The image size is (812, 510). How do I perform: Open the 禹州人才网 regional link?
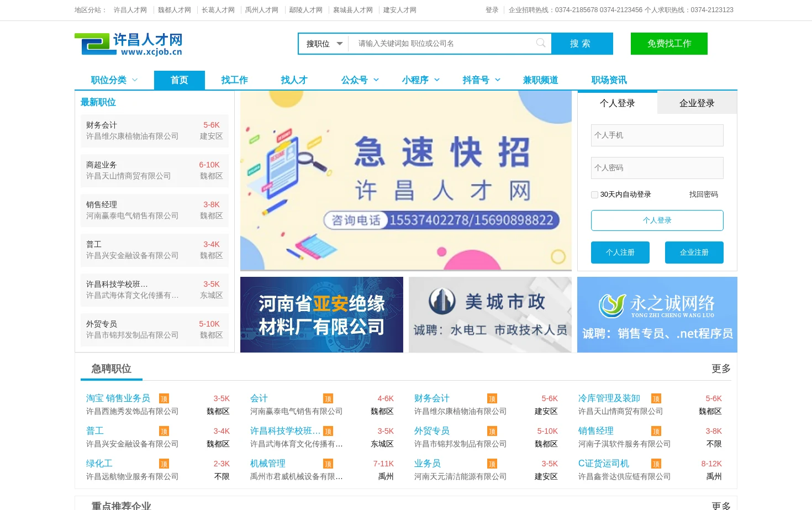point(262,10)
